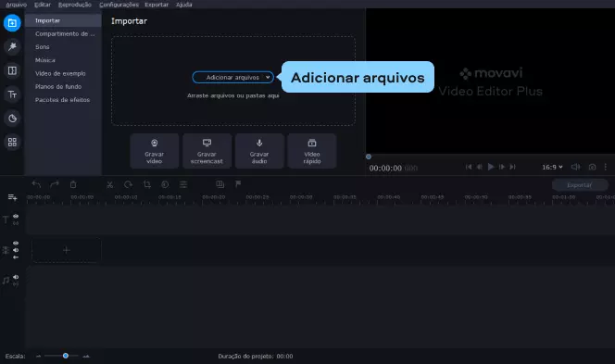Increase timeline scale with mountain icon
615x364 pixels.
[x=86, y=357]
